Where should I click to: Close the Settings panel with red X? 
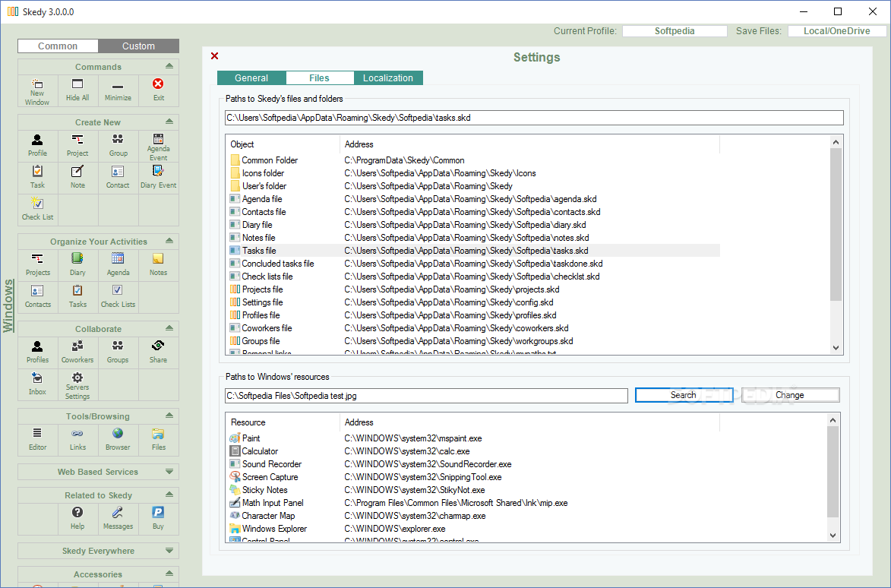(215, 55)
